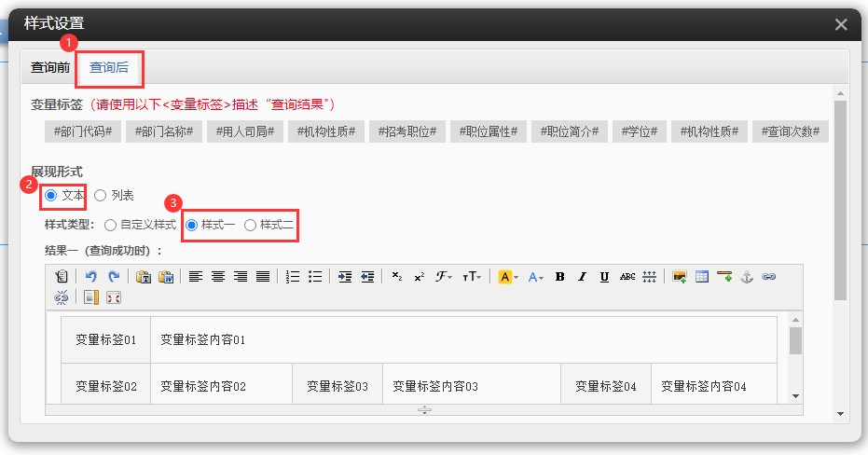Underline text using the U icon
This screenshot has height=455, width=868.
click(605, 277)
